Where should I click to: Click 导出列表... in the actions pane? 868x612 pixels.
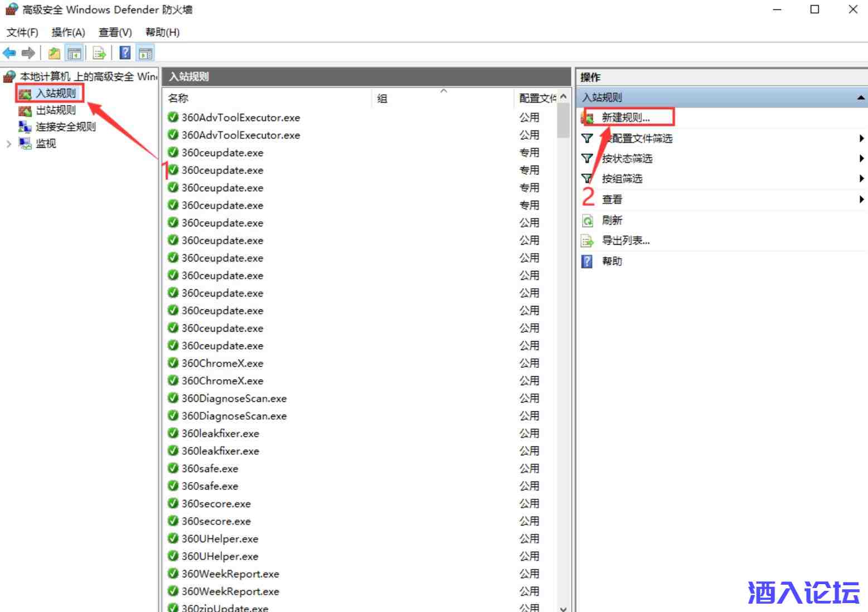pyautogui.click(x=625, y=241)
